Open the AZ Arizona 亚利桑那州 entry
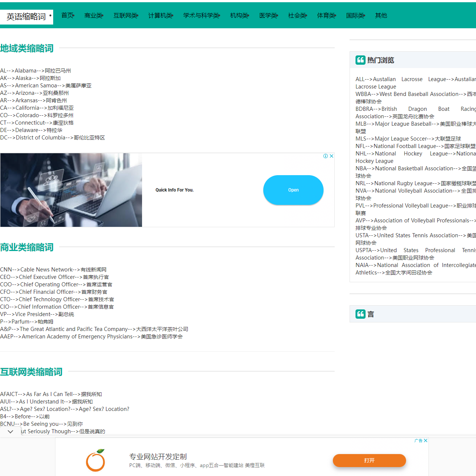 [34, 93]
